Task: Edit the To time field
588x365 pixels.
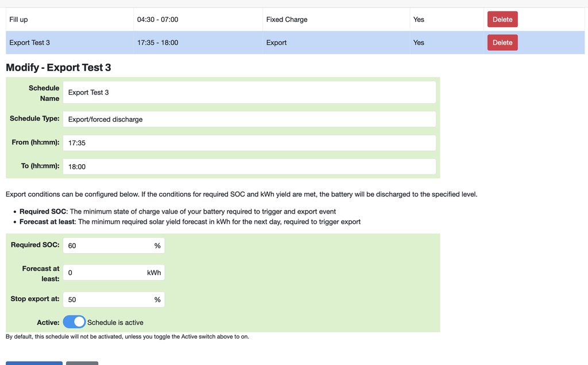Action: point(249,166)
